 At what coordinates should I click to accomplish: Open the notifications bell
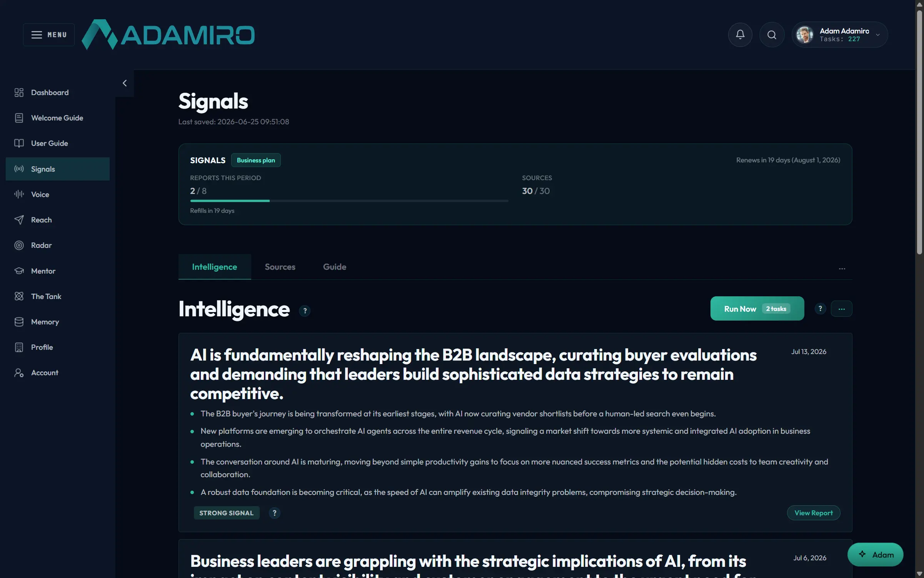point(740,35)
